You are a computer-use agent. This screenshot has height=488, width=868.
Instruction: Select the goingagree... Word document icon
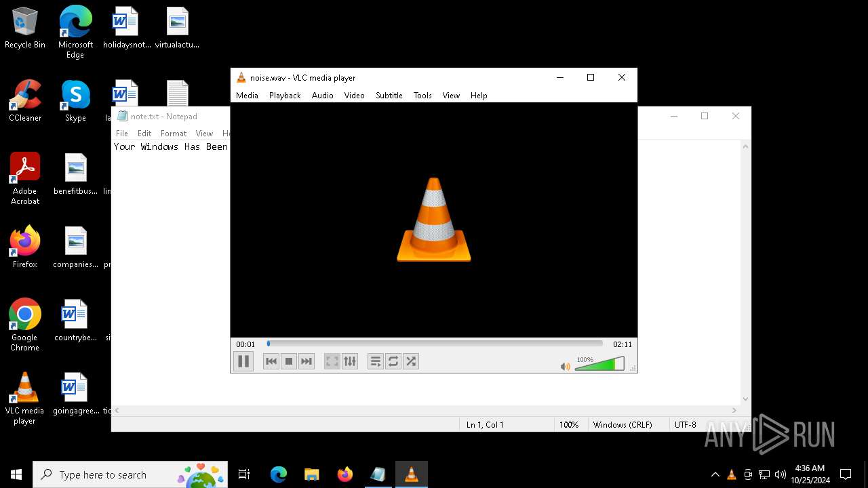(x=75, y=394)
